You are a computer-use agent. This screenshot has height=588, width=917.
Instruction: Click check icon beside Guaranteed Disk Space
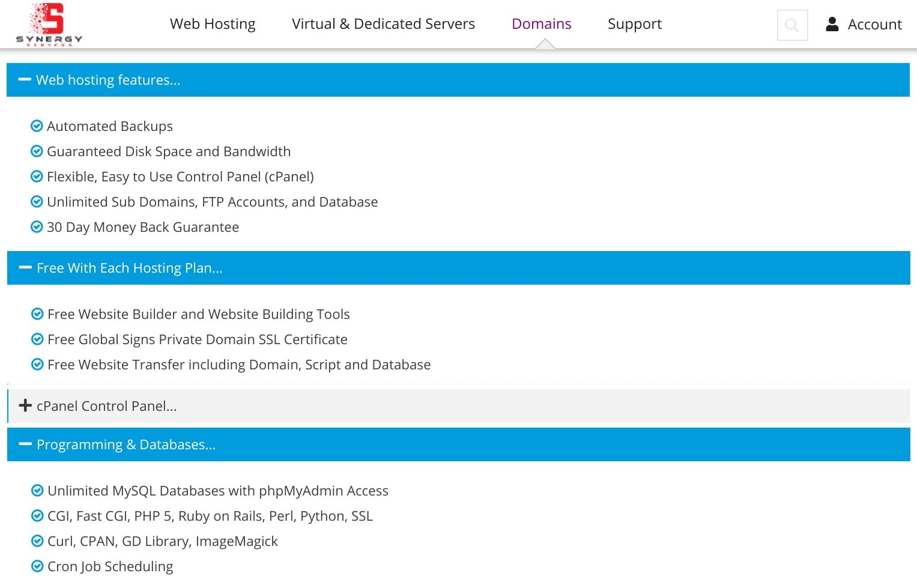click(37, 151)
